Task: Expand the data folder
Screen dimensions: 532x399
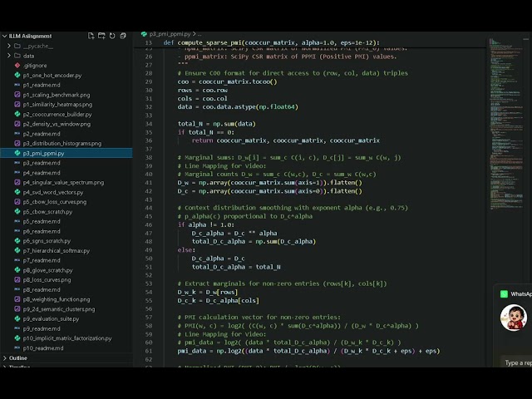Action: pos(9,56)
